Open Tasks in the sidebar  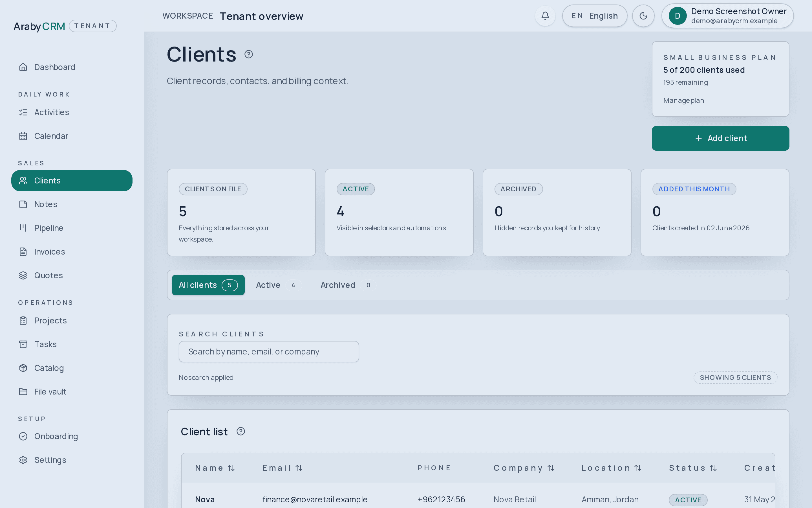[x=72, y=344]
